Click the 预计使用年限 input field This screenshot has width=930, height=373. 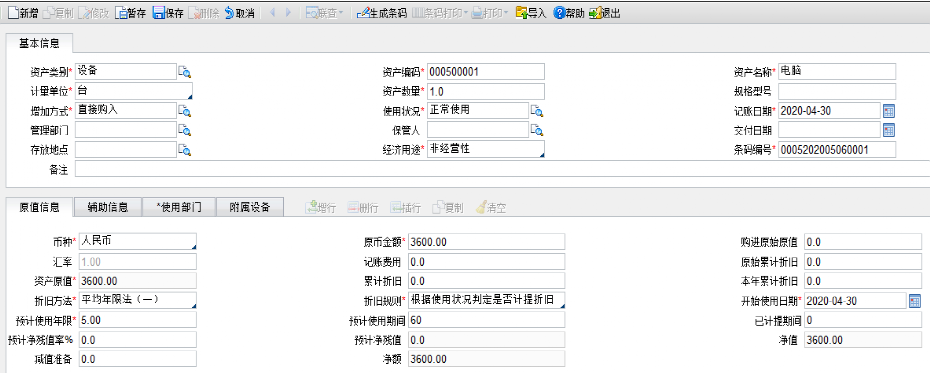(x=137, y=320)
